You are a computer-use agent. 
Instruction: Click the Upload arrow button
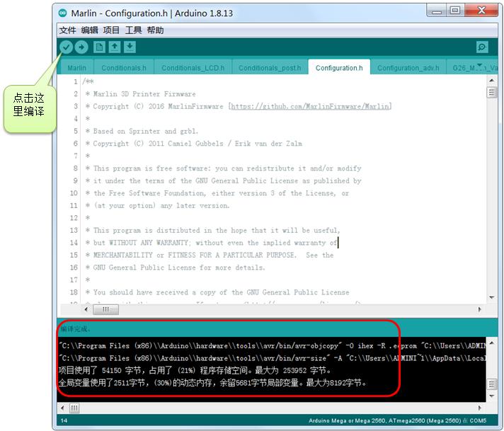(x=81, y=47)
